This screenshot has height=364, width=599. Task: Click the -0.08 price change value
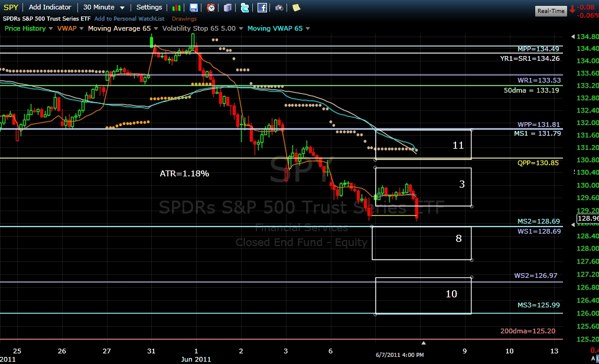pos(586,7)
